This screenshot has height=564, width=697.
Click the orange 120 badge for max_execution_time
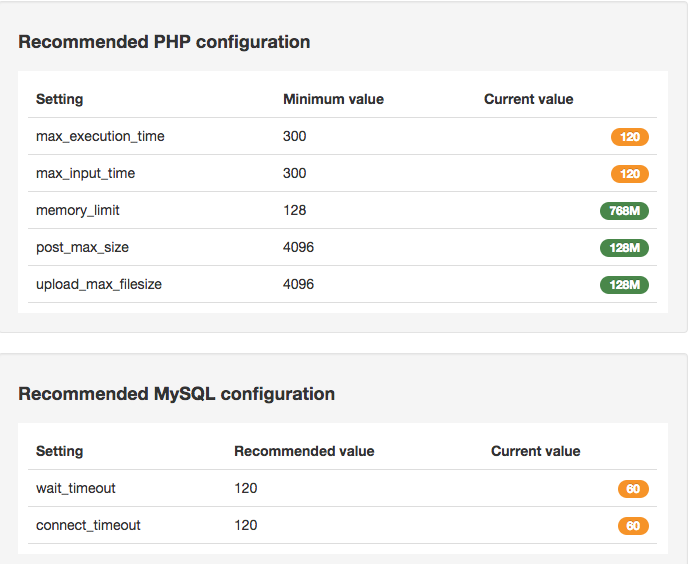pyautogui.click(x=629, y=137)
